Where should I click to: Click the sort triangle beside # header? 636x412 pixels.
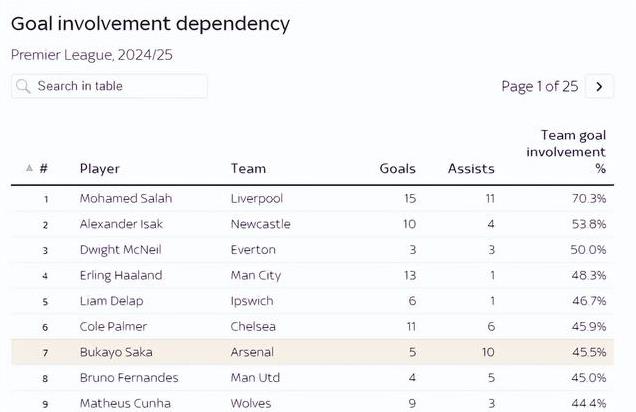(29, 168)
